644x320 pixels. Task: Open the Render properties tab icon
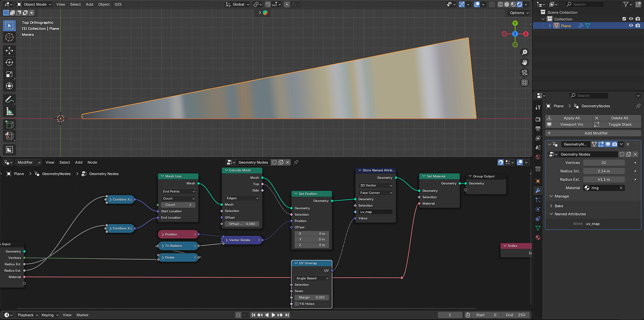coord(538,119)
